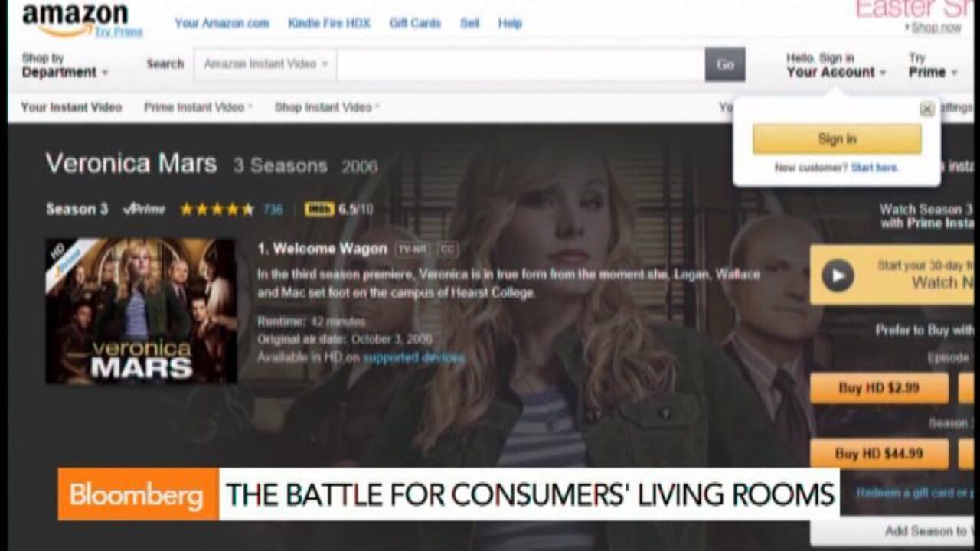This screenshot has height=551, width=980.
Task: Click the Shop now Easter link
Action: [936, 28]
